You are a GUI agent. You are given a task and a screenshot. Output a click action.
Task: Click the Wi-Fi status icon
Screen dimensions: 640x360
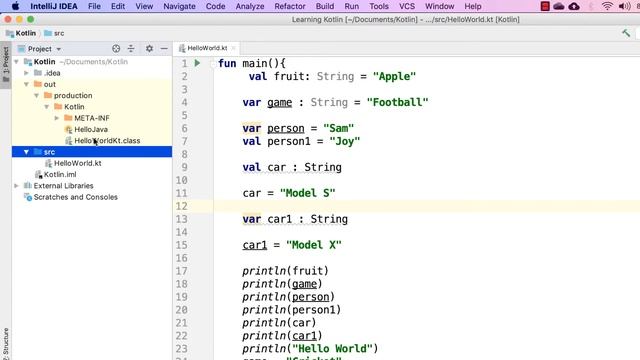[x=607, y=6]
